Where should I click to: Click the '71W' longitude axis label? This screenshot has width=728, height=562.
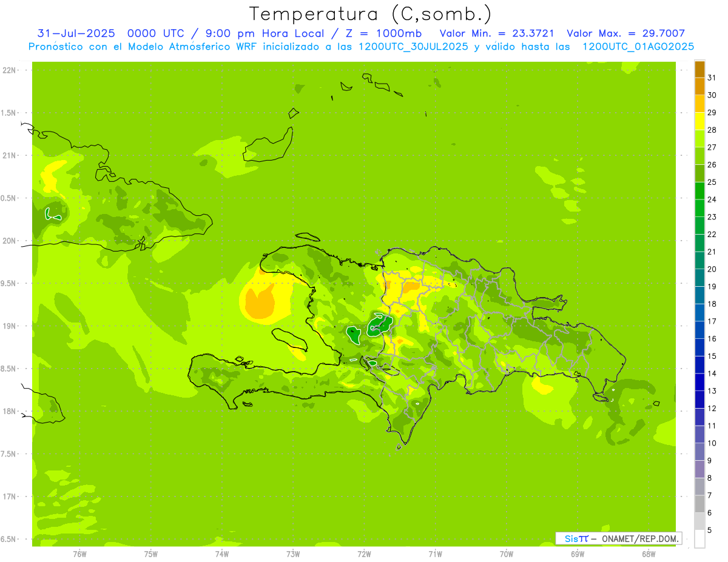pos(435,554)
